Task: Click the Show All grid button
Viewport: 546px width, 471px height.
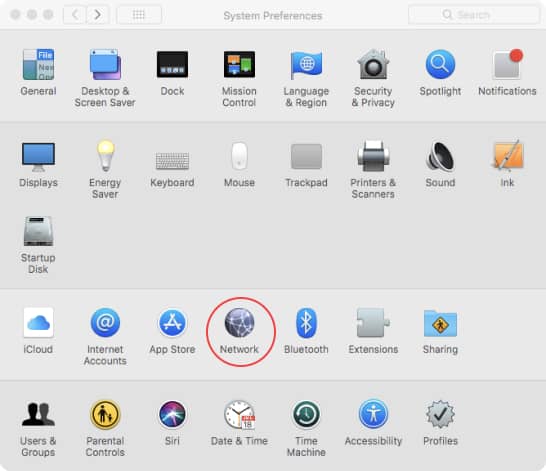Action: [139, 15]
